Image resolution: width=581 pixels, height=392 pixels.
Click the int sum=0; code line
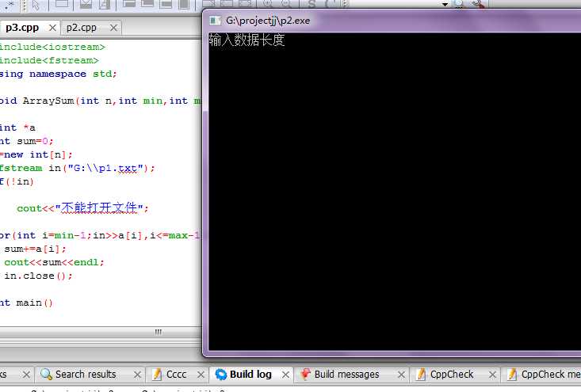click(x=27, y=141)
